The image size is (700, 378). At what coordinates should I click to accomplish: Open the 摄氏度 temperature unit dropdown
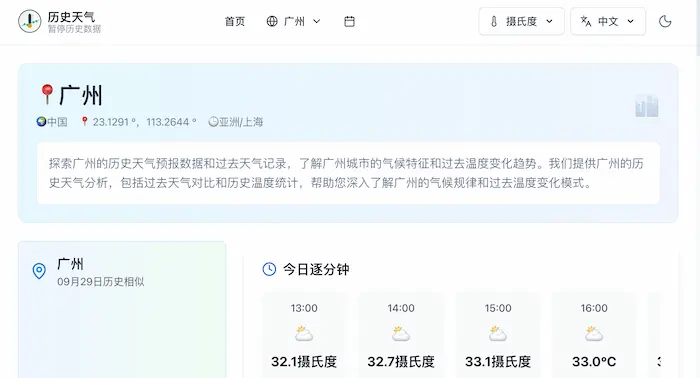point(521,21)
